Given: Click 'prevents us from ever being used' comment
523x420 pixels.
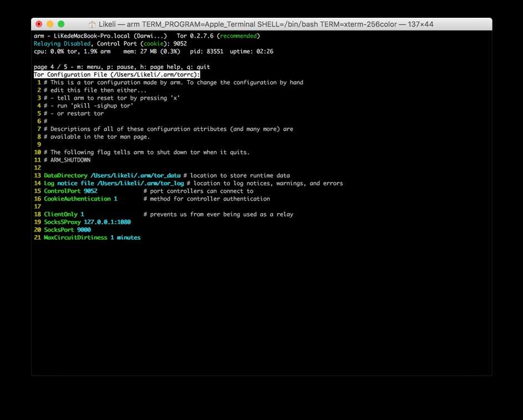Looking at the screenshot, I should [x=218, y=214].
